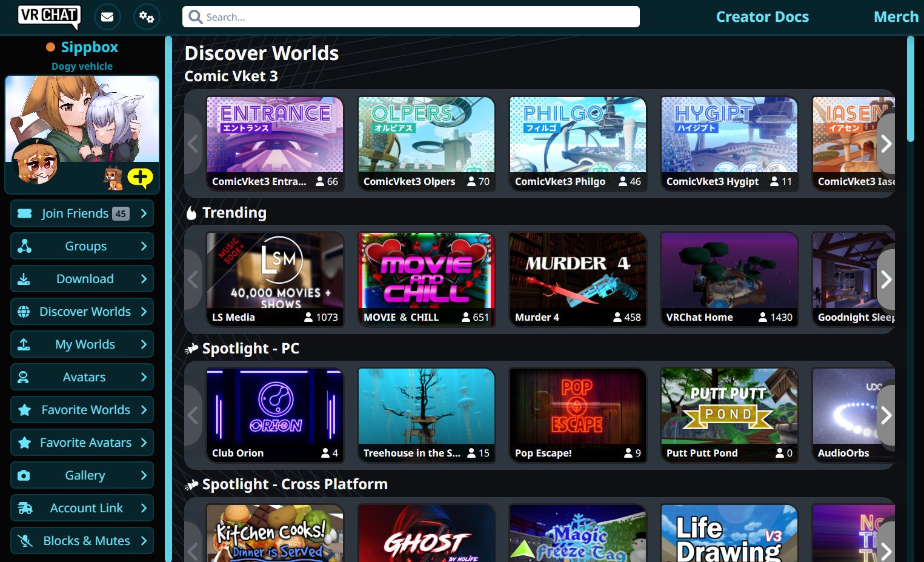Go back in the Comic Vket 3 carousel

tap(193, 144)
